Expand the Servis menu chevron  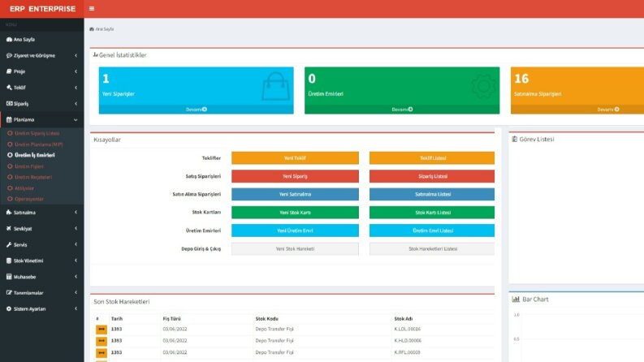click(76, 244)
